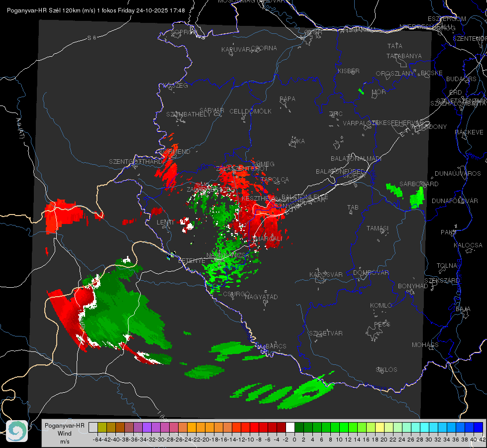Click the 'Poganyvar-HR' legend title
The image size is (487, 448).
[65, 425]
